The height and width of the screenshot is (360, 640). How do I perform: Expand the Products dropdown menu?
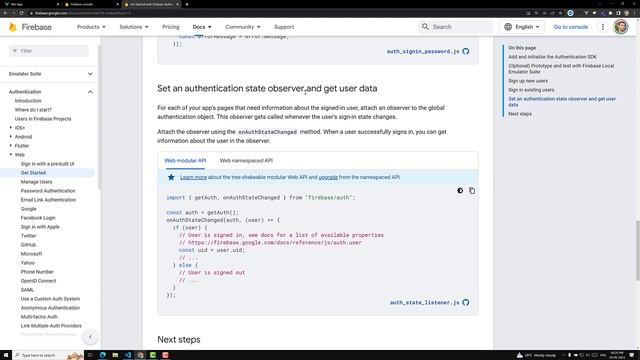point(91,27)
